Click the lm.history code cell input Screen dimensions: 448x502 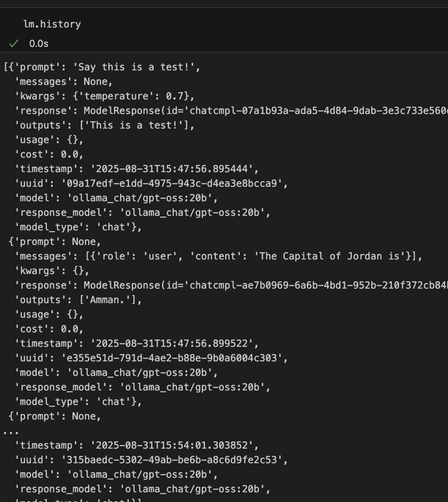(52, 24)
